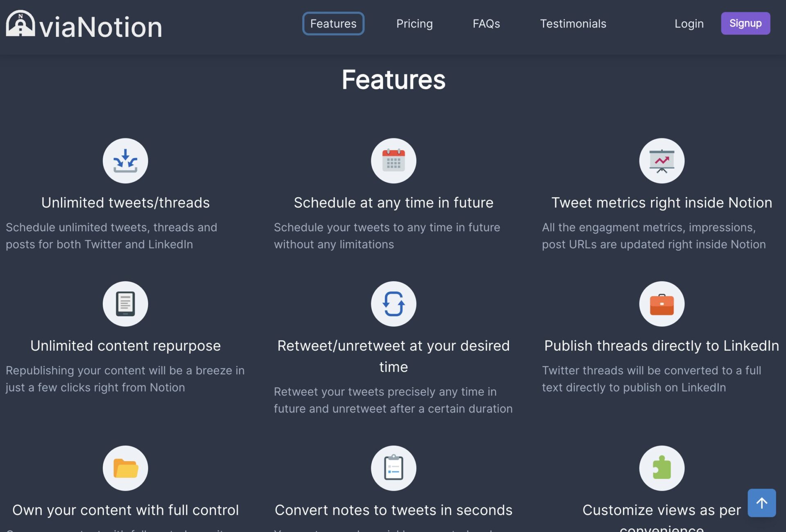Click the calendar icon above Schedule at any time
The image size is (786, 532).
click(393, 161)
